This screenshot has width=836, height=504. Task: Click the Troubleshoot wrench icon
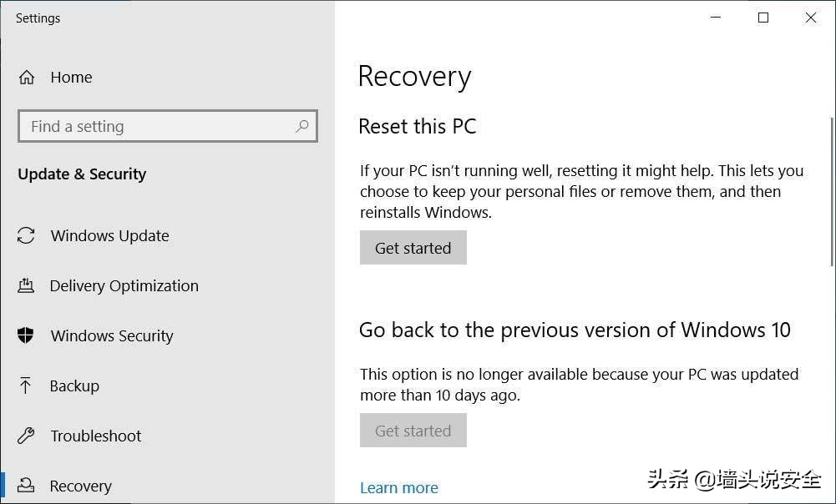coord(26,436)
